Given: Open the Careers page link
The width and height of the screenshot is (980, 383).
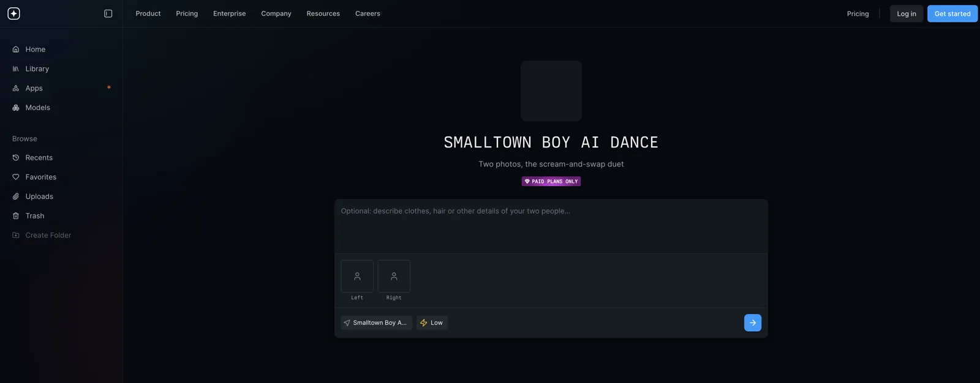Looking at the screenshot, I should [367, 13].
